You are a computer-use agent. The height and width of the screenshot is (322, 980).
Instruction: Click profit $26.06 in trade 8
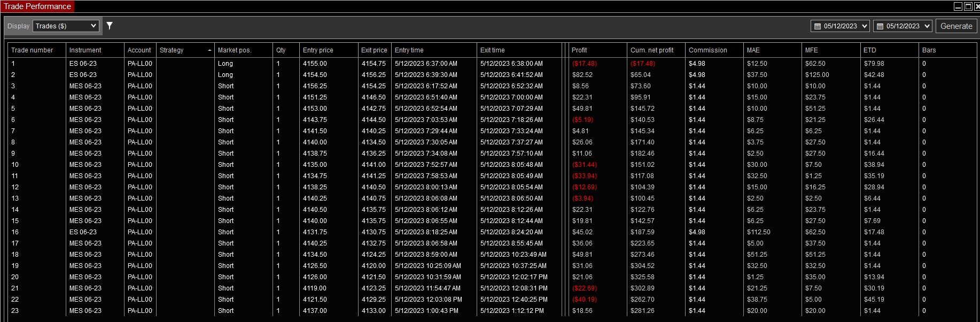click(582, 142)
